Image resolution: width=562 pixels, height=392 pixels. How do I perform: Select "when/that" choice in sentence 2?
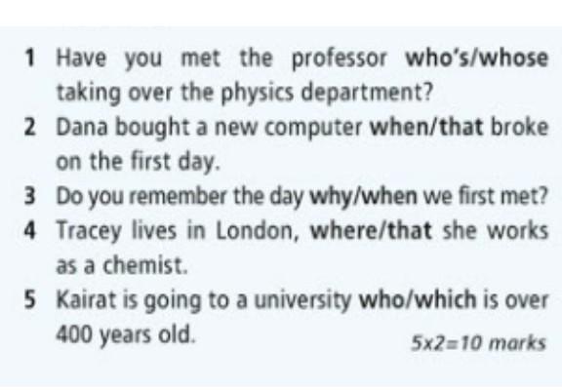tap(426, 127)
